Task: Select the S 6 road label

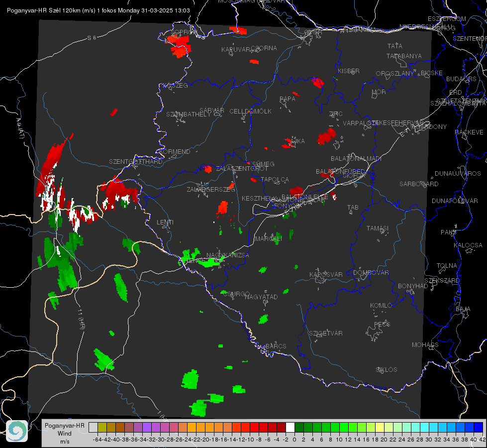Action: click(92, 38)
